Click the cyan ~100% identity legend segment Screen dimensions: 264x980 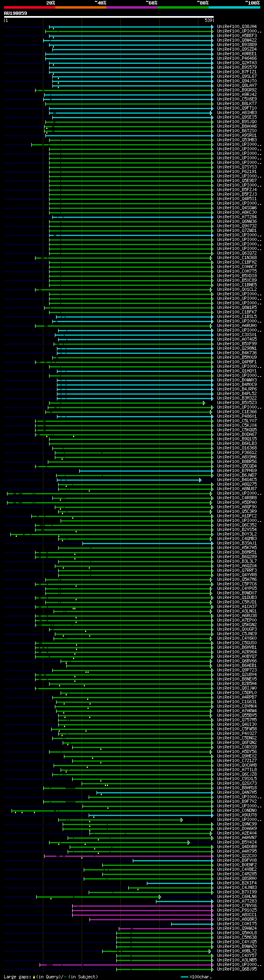pyautogui.click(x=234, y=7)
